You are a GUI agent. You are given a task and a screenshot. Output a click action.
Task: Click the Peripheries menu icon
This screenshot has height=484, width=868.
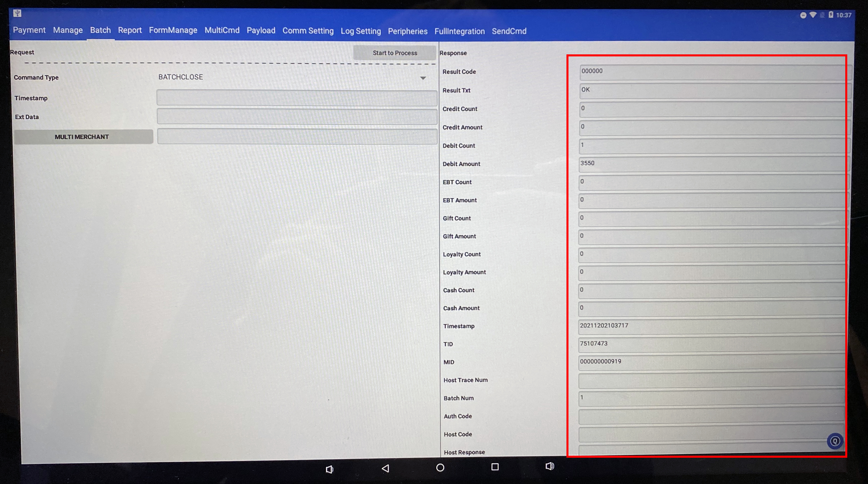(x=407, y=31)
